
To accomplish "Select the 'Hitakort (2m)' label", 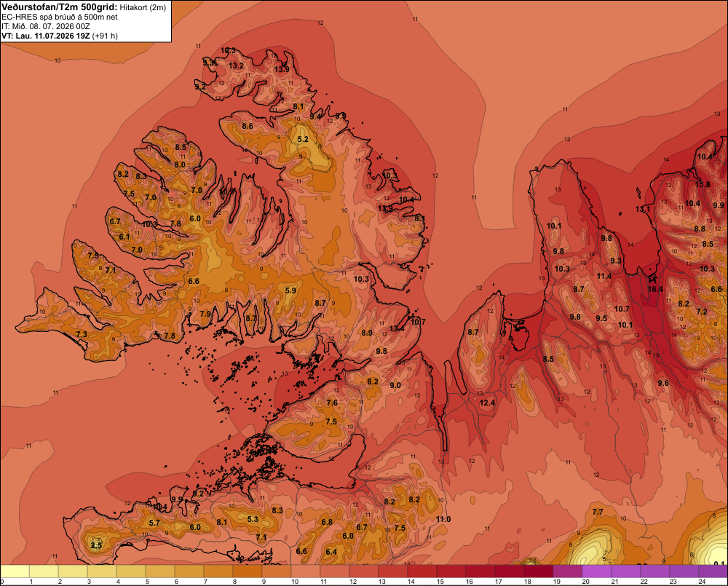I will point(143,7).
